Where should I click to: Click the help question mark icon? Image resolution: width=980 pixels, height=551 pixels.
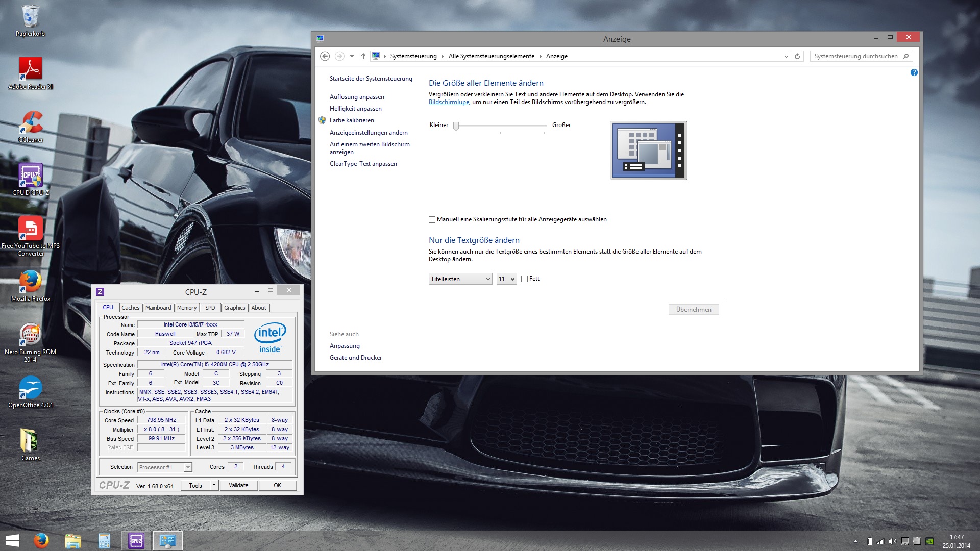(x=914, y=73)
